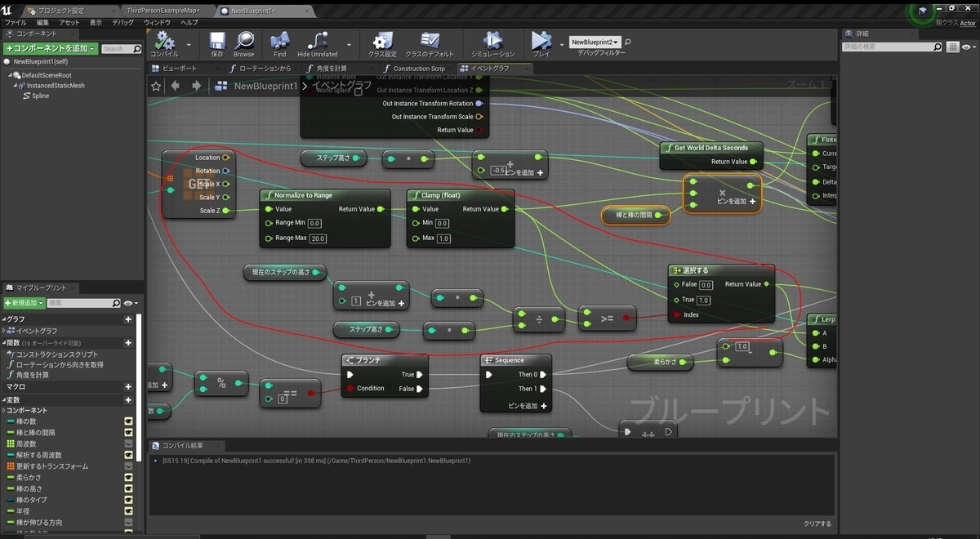Screen dimensions: 980x539
Task: Collapse the 関数 section in マイブループリント
Action: 3,343
